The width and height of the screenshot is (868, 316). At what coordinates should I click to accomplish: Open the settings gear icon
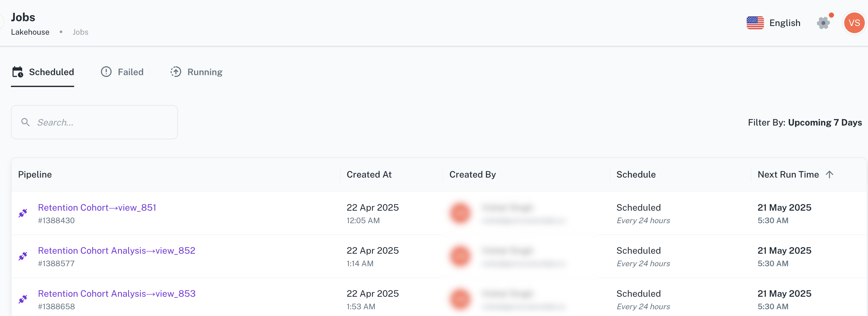point(823,23)
